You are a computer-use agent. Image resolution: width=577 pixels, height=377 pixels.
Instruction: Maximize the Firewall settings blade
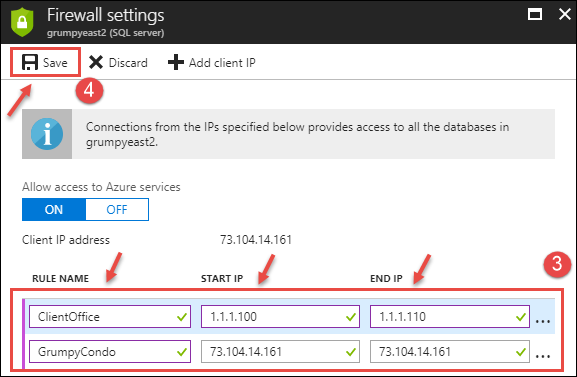535,14
